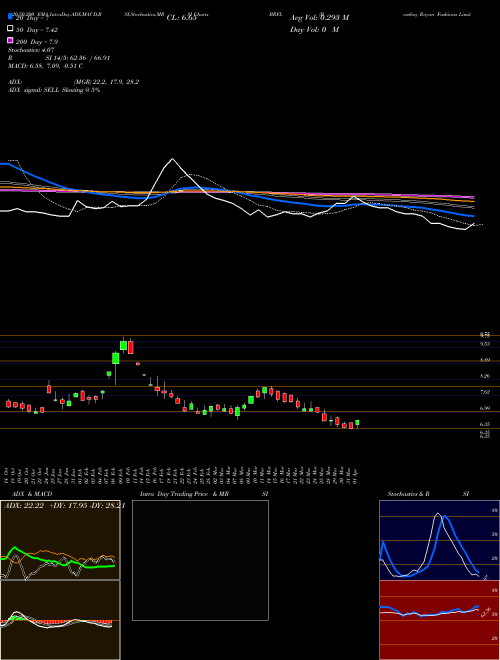Select the '50 Day - 7.42' label
The image size is (500, 660).
37,30
